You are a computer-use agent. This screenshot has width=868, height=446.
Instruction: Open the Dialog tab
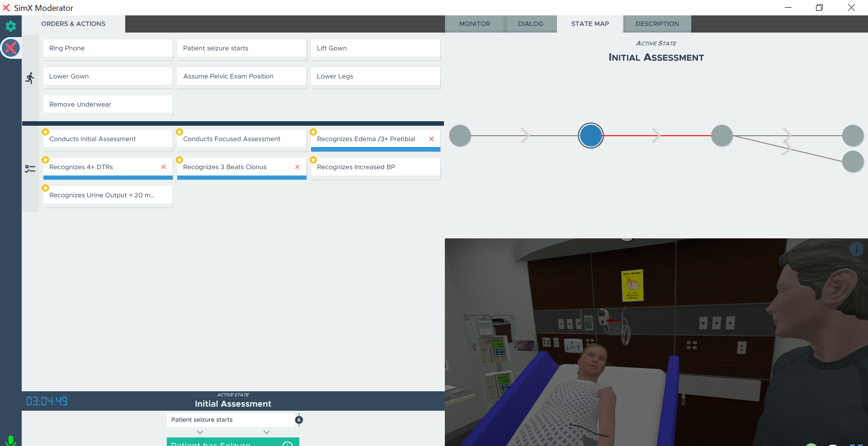pos(530,24)
